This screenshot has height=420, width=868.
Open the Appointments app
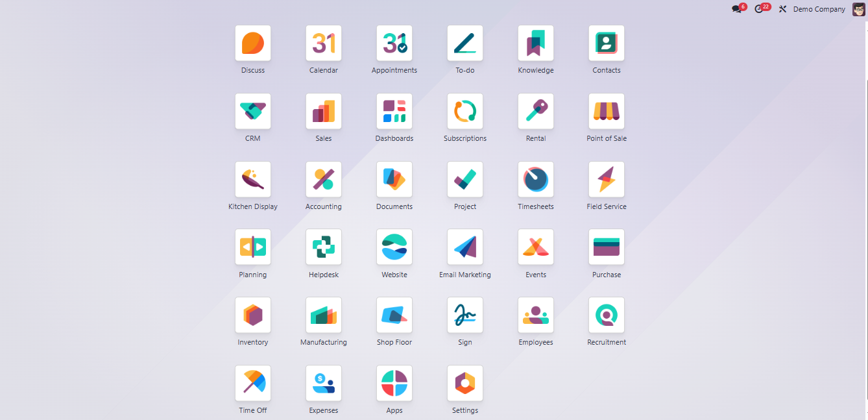394,43
